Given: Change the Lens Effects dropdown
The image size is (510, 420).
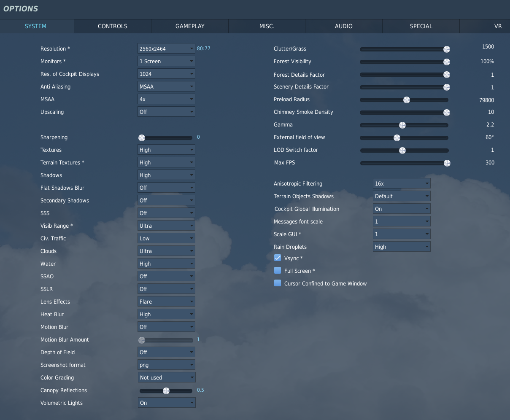Looking at the screenshot, I should (x=166, y=302).
